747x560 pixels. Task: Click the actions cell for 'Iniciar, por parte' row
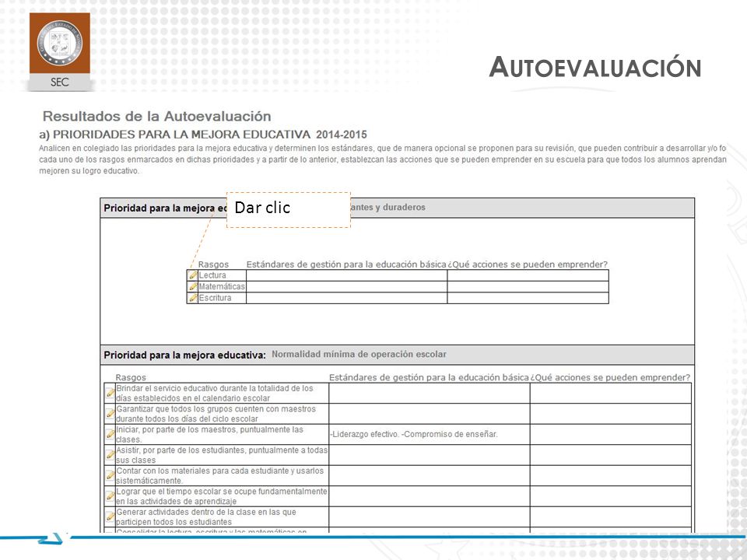click(611, 434)
